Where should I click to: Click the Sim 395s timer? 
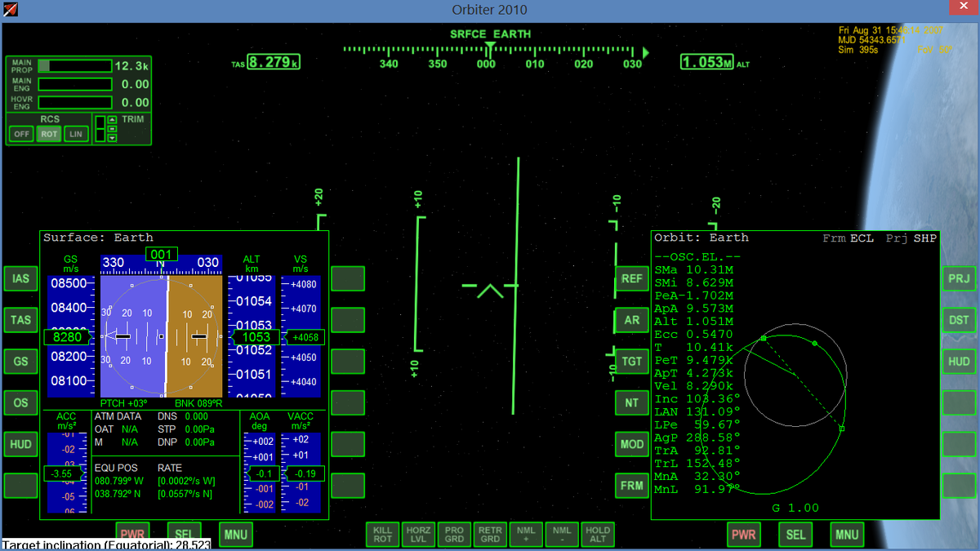click(x=858, y=50)
